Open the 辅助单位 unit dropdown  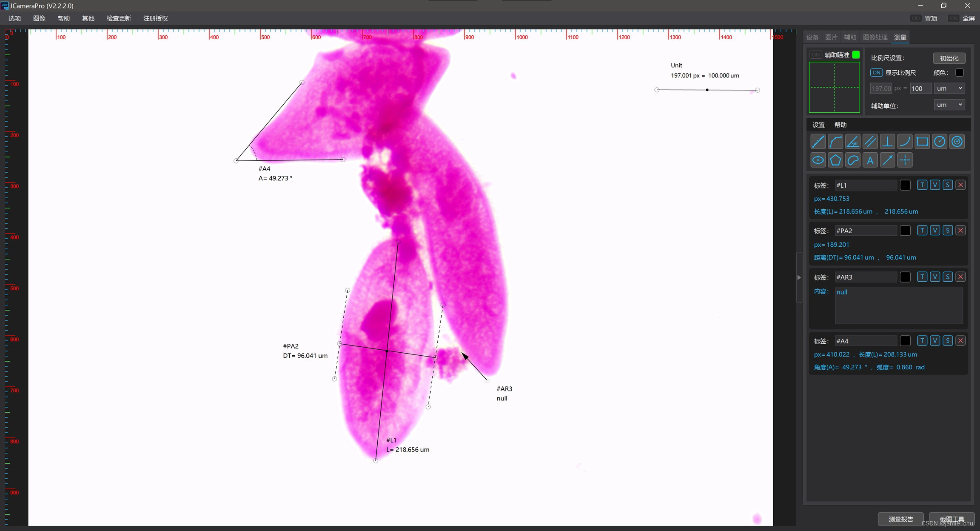(x=949, y=105)
